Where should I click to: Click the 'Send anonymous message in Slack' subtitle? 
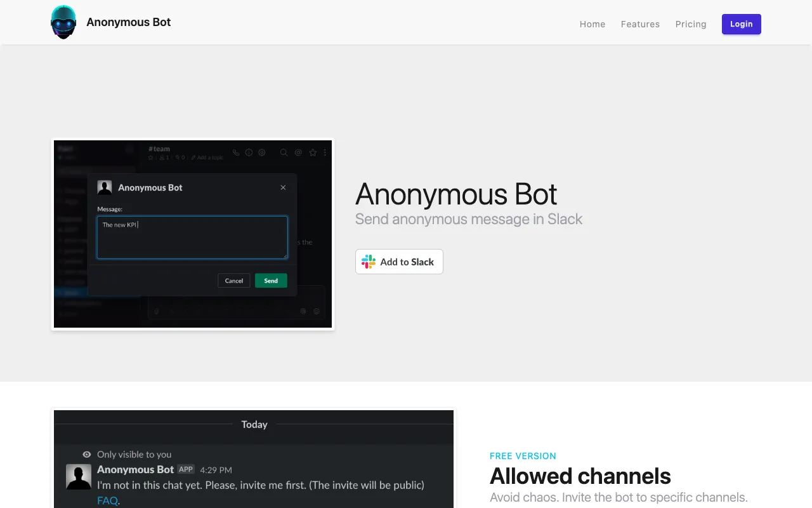point(469,219)
